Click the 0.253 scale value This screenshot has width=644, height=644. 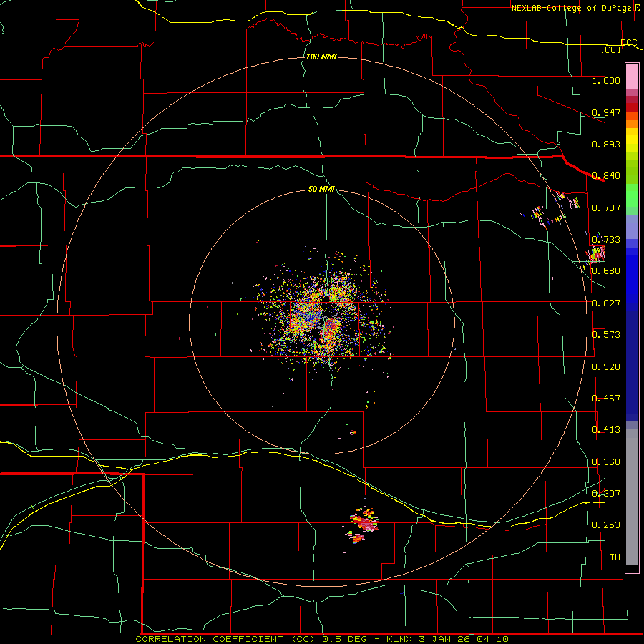coord(606,525)
